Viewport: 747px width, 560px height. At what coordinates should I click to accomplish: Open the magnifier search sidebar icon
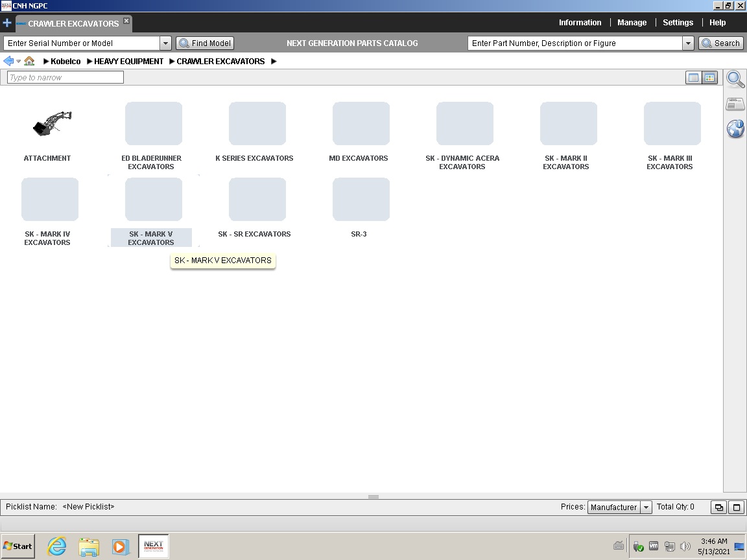coord(735,79)
